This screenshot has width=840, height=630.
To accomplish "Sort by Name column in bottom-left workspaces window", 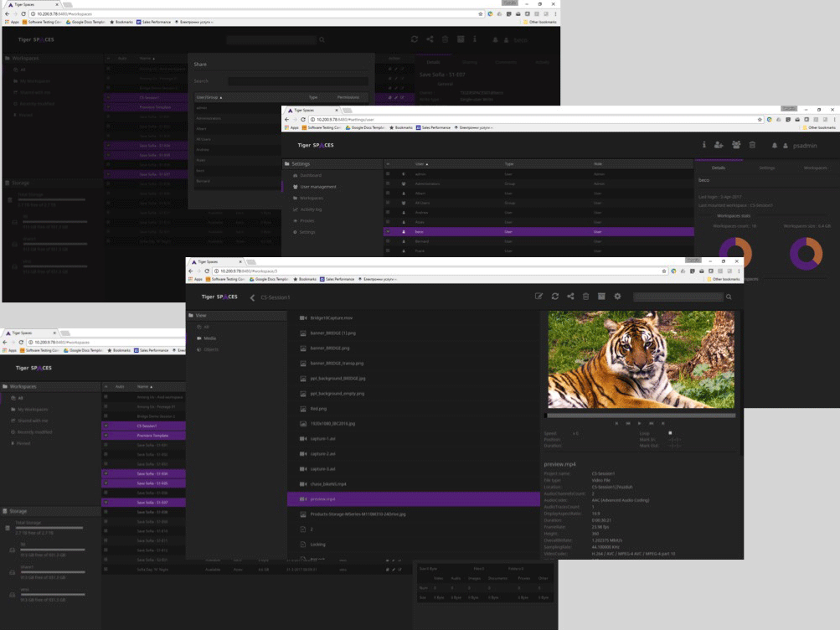I will click(145, 386).
